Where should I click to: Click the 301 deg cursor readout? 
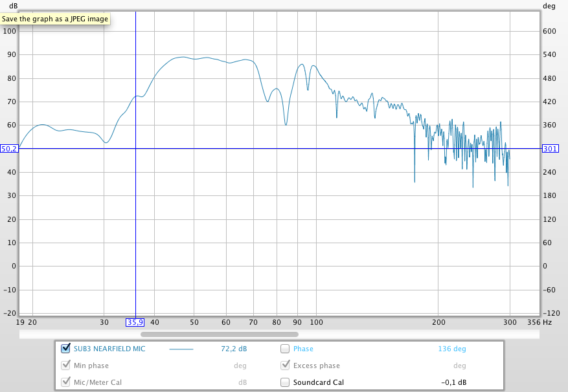(x=551, y=148)
